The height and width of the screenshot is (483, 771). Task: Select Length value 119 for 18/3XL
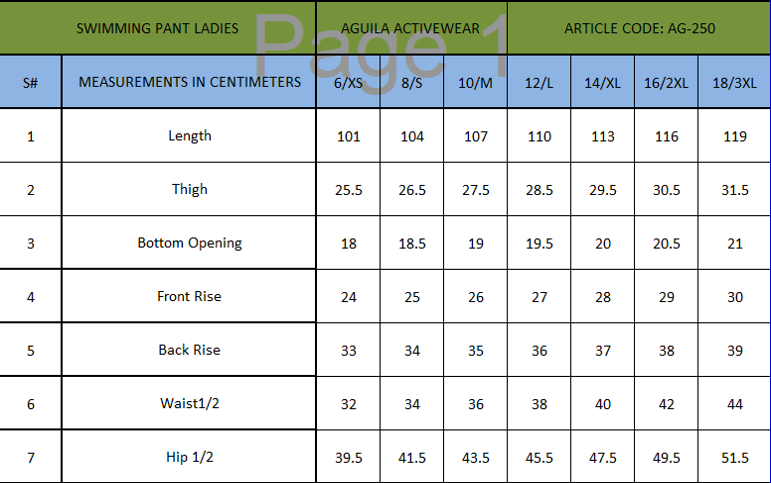point(734,137)
